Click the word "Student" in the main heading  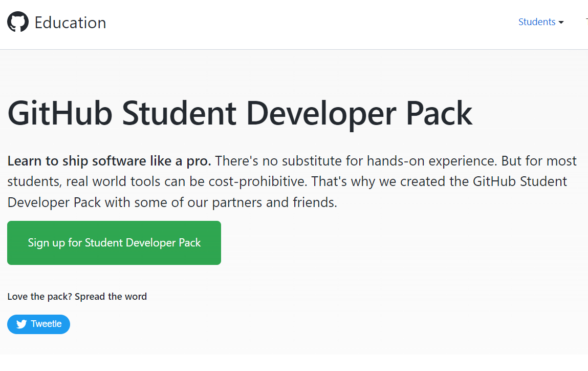[179, 113]
